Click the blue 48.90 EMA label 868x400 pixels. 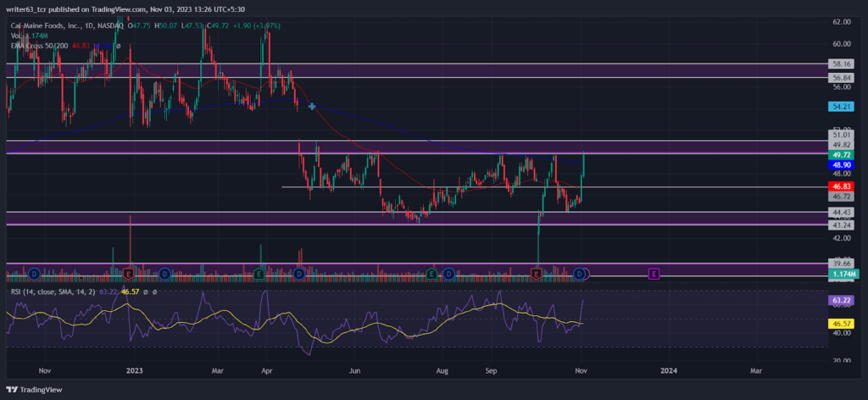point(840,165)
